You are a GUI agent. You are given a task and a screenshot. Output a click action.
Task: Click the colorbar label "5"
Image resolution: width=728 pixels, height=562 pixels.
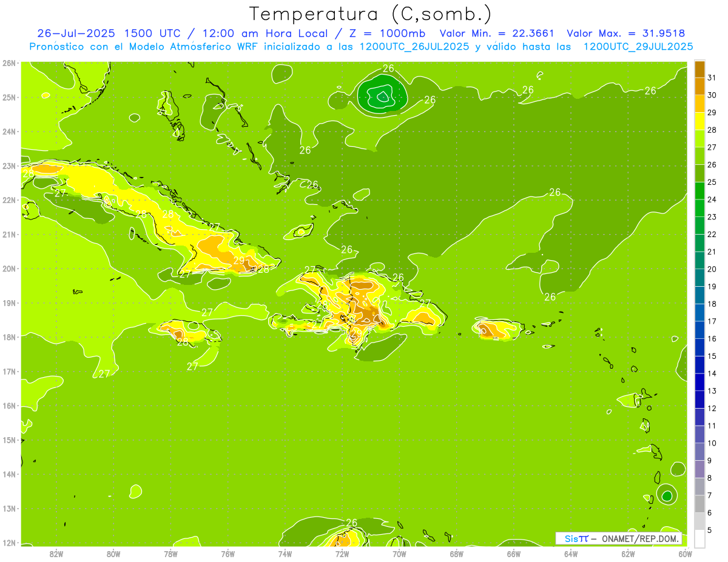(710, 530)
